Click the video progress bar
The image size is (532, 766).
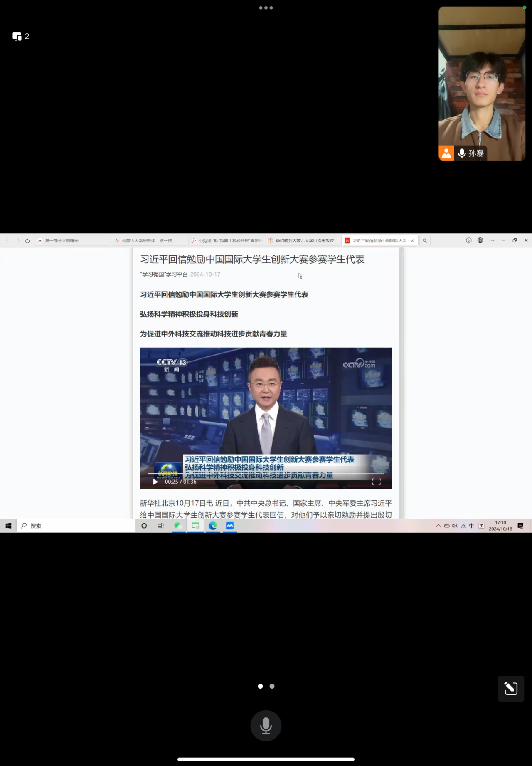click(x=266, y=474)
